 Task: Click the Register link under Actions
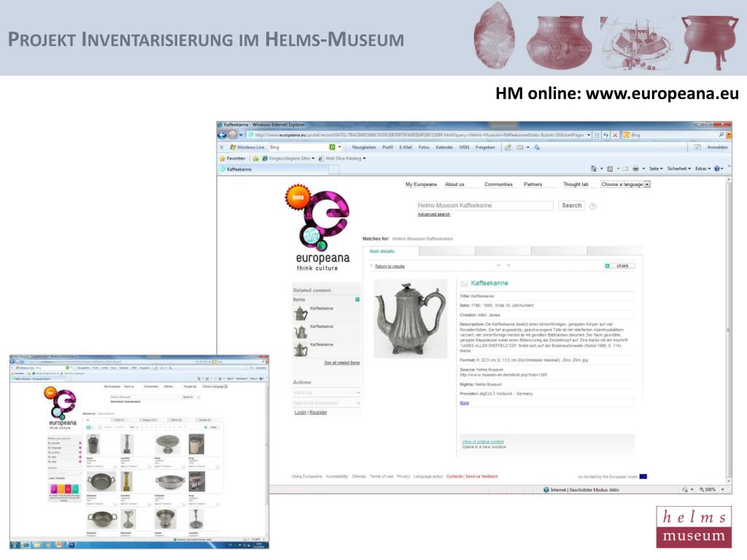[318, 413]
